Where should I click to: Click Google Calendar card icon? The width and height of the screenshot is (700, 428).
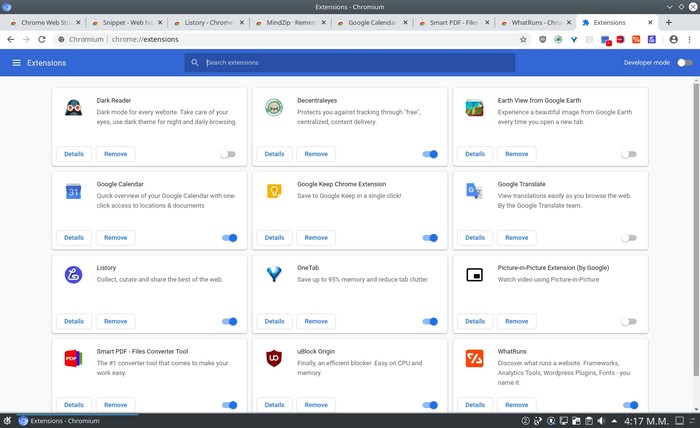[x=73, y=191]
